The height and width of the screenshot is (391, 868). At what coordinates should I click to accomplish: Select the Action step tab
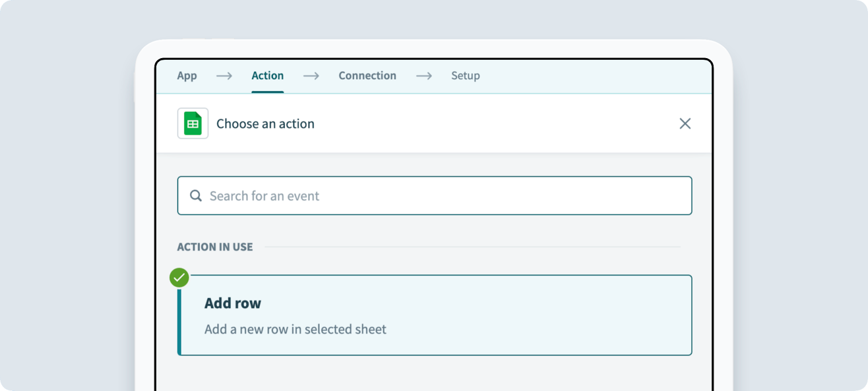(x=267, y=76)
